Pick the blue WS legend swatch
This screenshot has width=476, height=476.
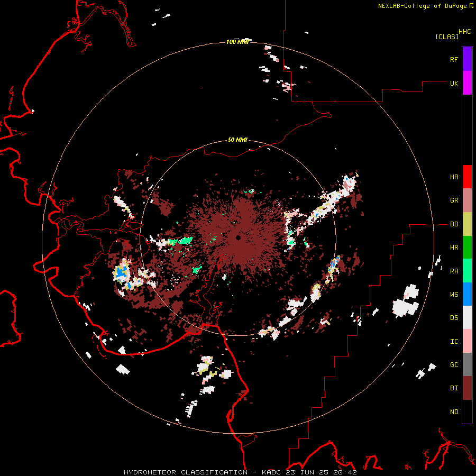click(467, 294)
